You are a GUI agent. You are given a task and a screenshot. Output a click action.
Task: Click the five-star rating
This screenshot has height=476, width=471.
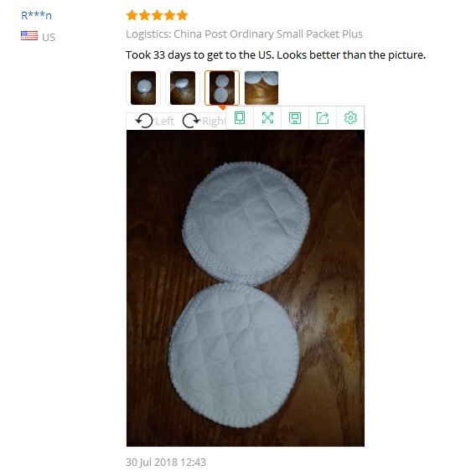pyautogui.click(x=157, y=15)
